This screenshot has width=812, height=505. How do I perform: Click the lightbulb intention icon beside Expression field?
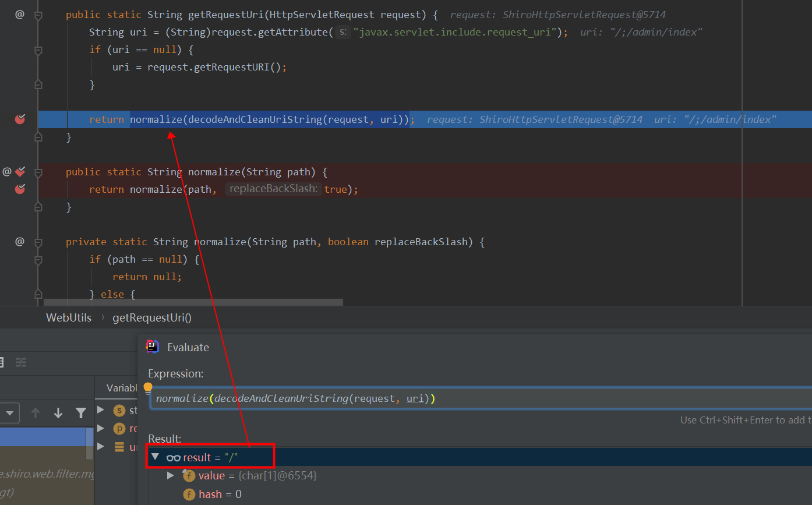coord(148,387)
